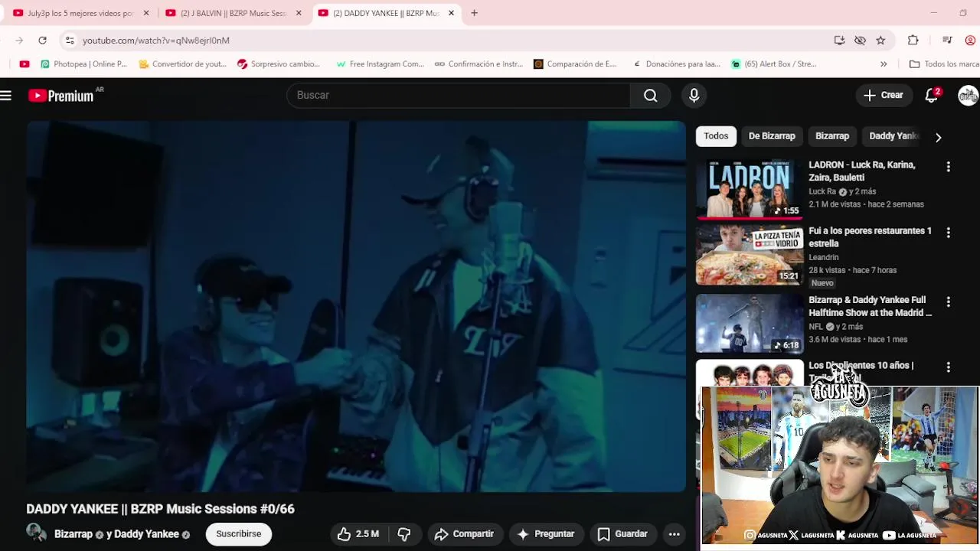Image resolution: width=980 pixels, height=551 pixels.
Task: Select the Bizarrap filter chip
Action: [x=832, y=136]
